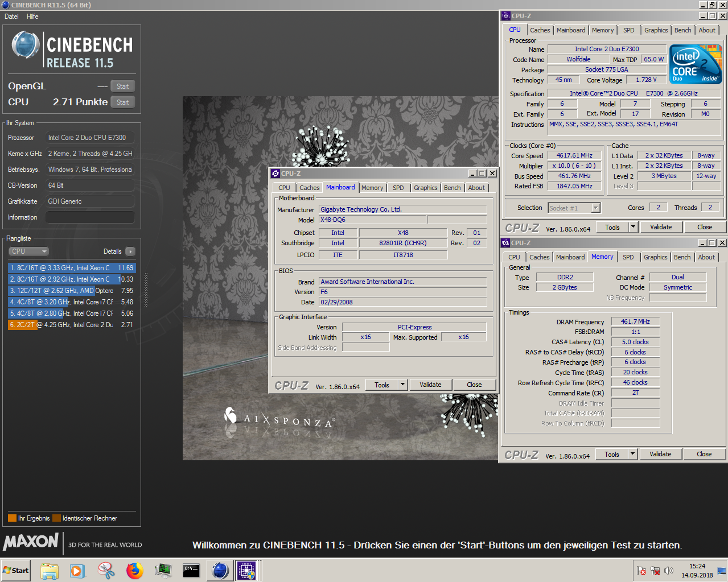
Task: Expand Tools arrow in top-right CPU-Z window
Action: click(x=633, y=227)
